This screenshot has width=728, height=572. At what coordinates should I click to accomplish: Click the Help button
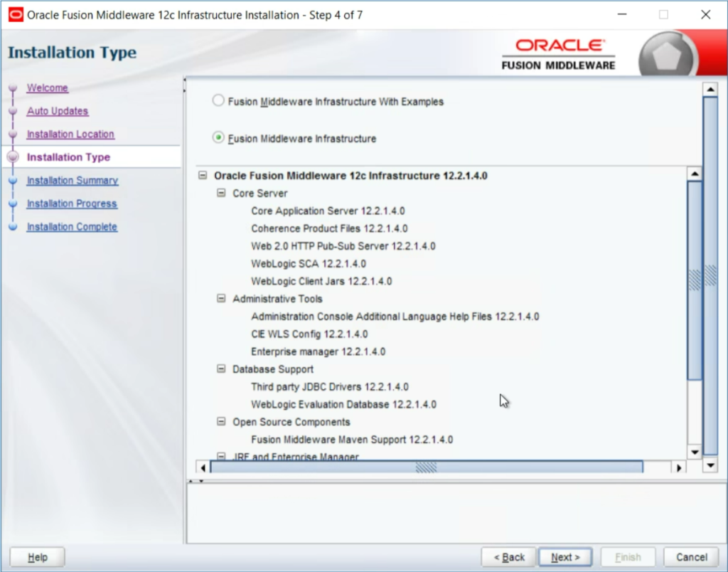click(x=37, y=556)
